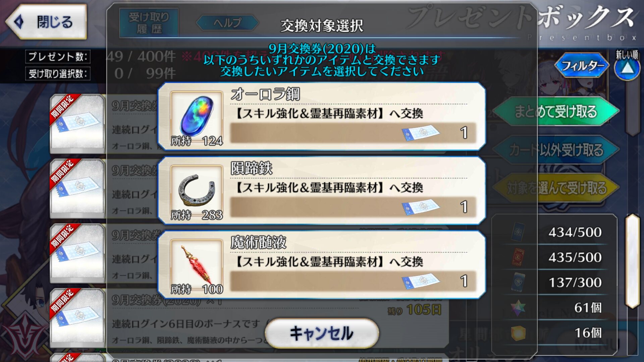Viewport: 644px width, 362px height.
Task: Open the 受け取り履歴 tab
Action: pyautogui.click(x=149, y=23)
